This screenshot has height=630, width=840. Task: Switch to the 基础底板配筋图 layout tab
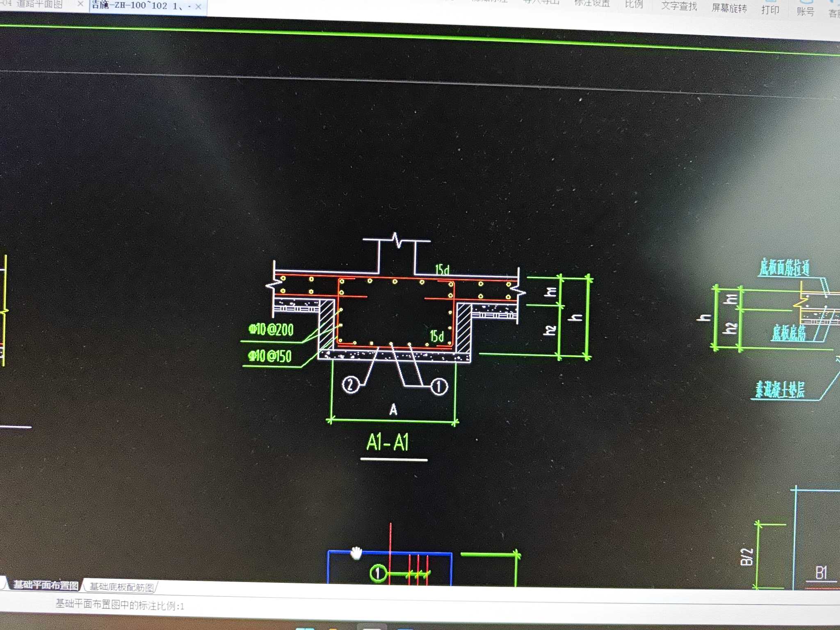(121, 587)
